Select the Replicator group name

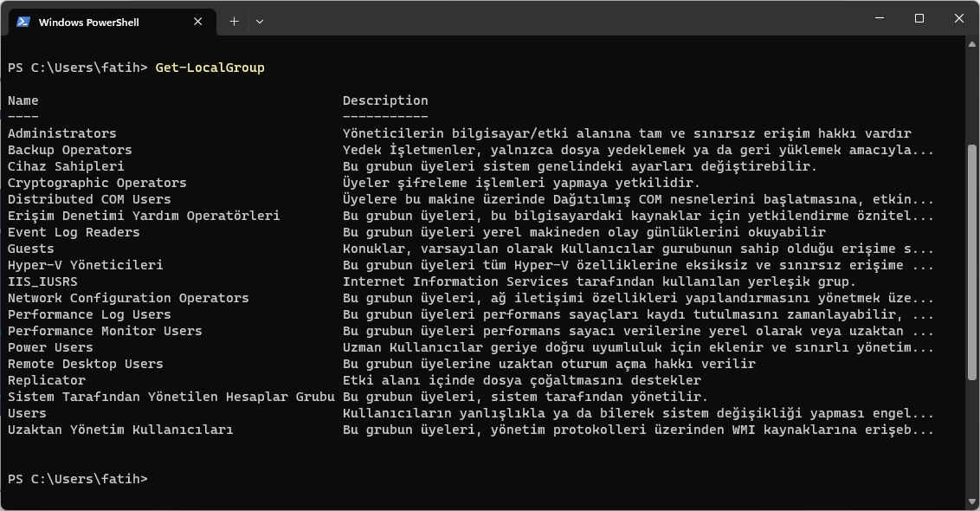coord(47,379)
